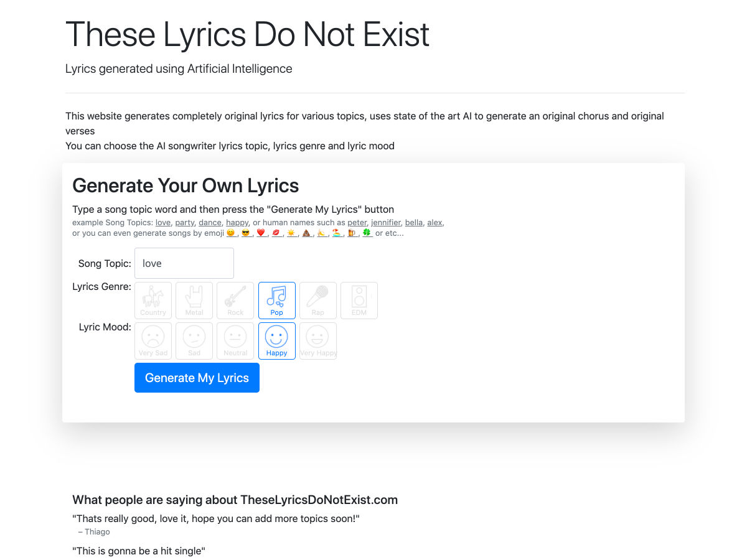Screen dimensions: 747x560
Task: Click the 'bella' example name link
Action: [x=414, y=223]
